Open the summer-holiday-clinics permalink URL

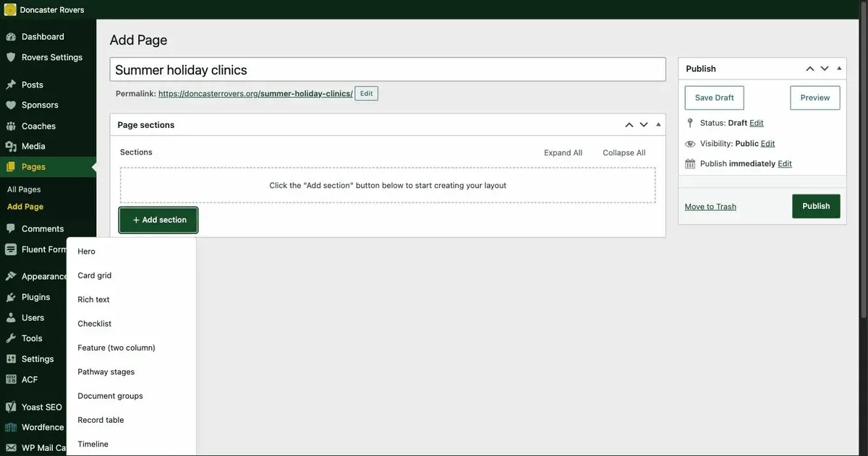point(255,94)
